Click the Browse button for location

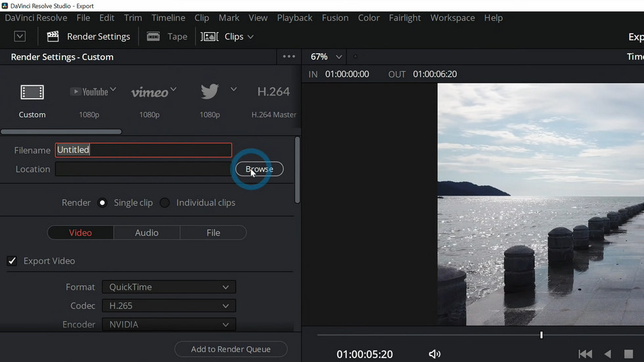(x=259, y=169)
